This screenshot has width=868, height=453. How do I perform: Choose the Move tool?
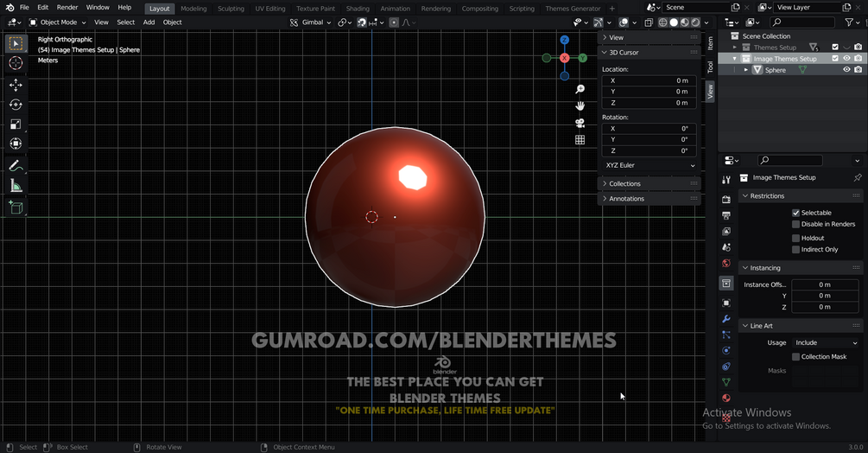click(16, 85)
